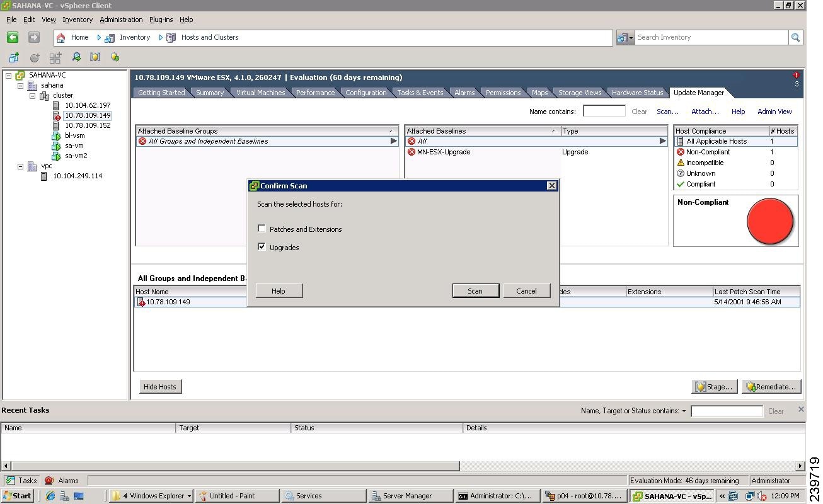Click the Remediate... button
The width and height of the screenshot is (823, 504).
point(771,386)
